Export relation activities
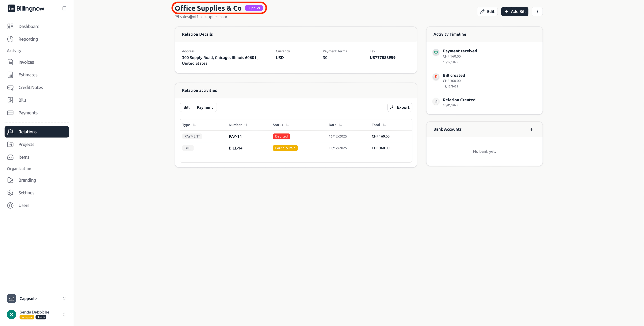644x326 pixels. (x=399, y=107)
